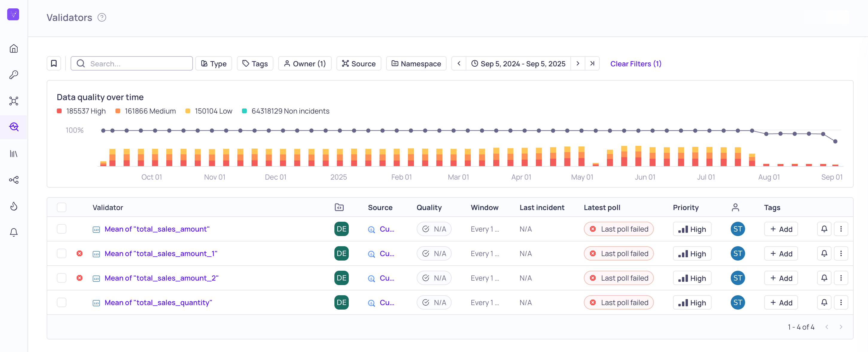Click red error icon in total_sales_amount_2 row
Viewport: 868px width, 352px height.
[x=80, y=278]
